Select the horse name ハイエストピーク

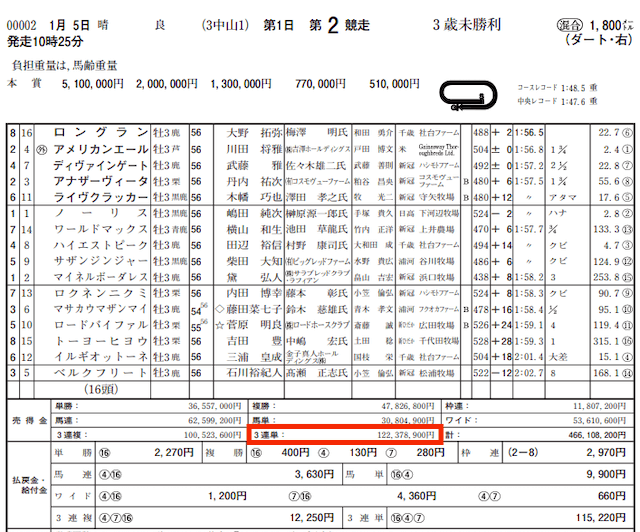tap(100, 245)
